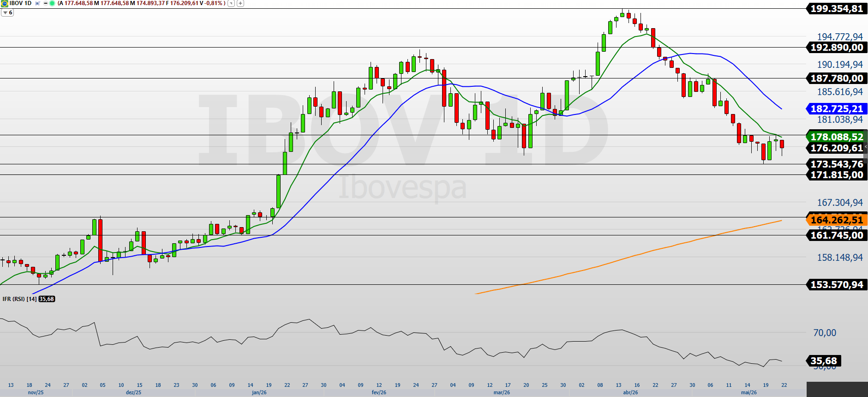Screen dimensions: 868x397
Task: Select horizontal line label 192.890,00
Action: (837, 48)
